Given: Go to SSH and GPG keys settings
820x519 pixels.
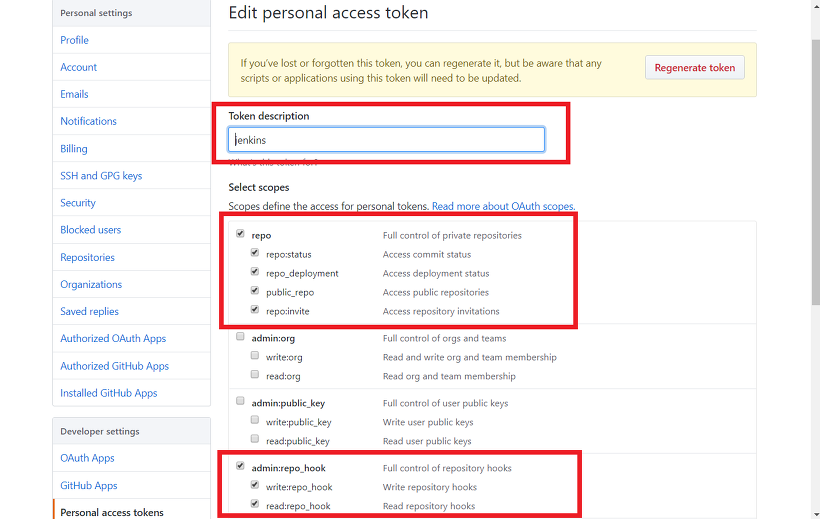Looking at the screenshot, I should (x=101, y=176).
